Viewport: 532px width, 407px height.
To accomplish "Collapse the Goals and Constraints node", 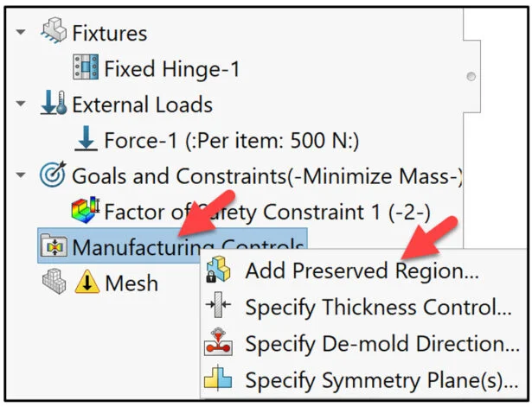I will click(x=20, y=176).
